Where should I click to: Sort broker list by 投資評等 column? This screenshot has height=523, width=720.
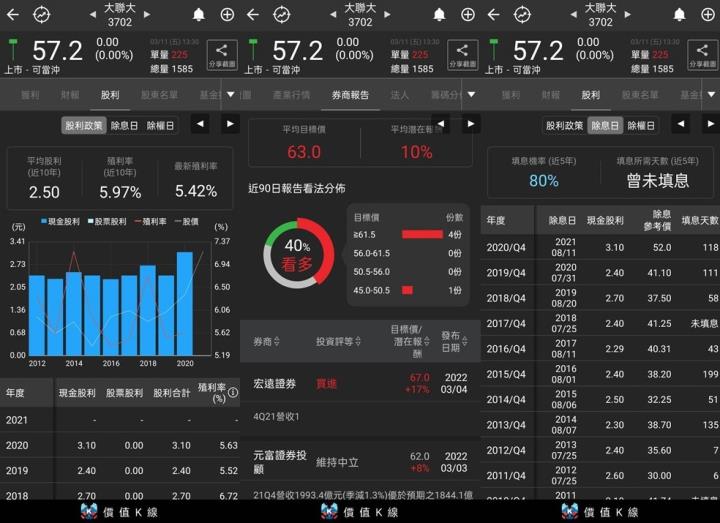[x=338, y=342]
